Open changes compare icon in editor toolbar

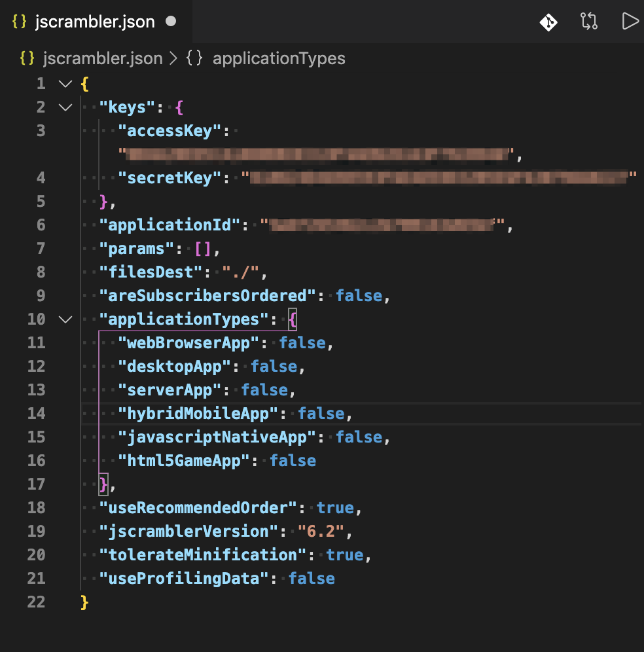point(589,21)
